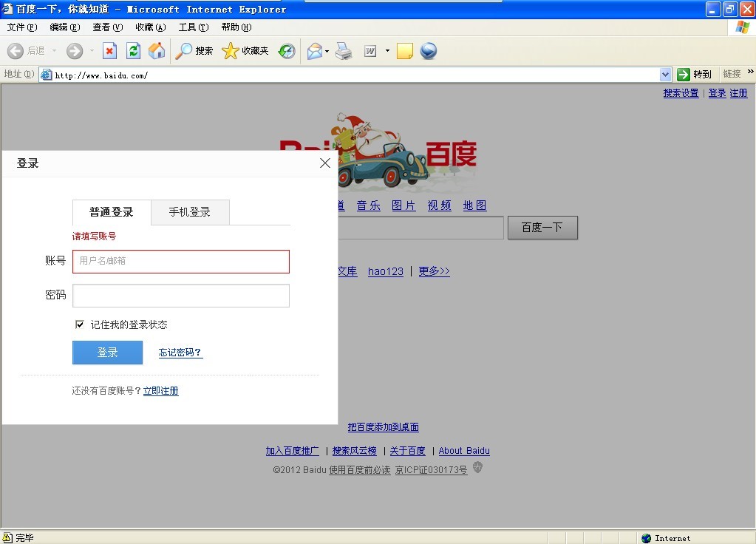Expand the address bar dropdown arrow
Image resolution: width=756 pixels, height=544 pixels.
[x=665, y=75]
